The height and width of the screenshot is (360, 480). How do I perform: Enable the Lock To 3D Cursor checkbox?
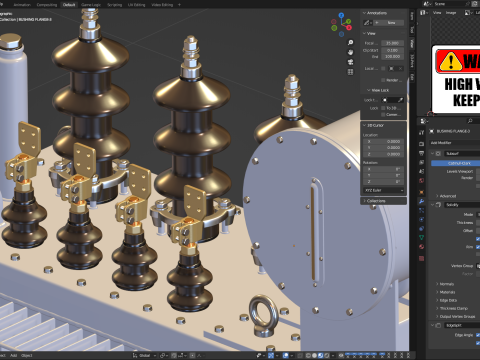click(x=383, y=108)
